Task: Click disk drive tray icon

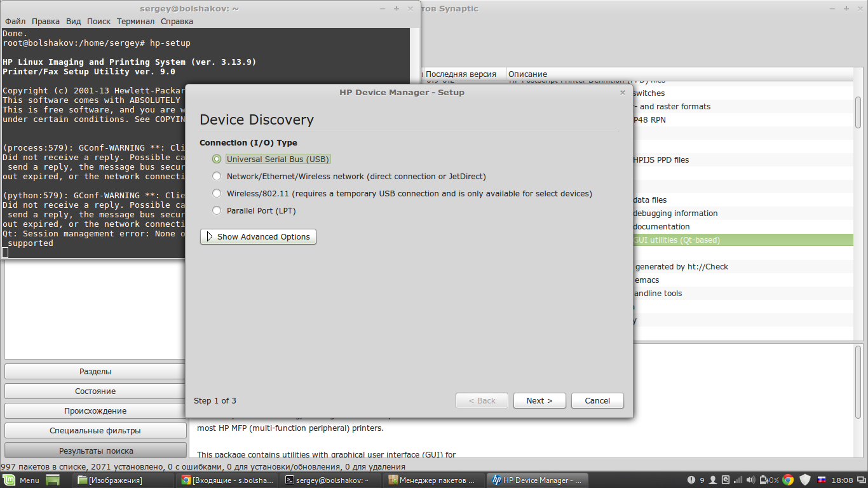Action: pyautogui.click(x=726, y=480)
